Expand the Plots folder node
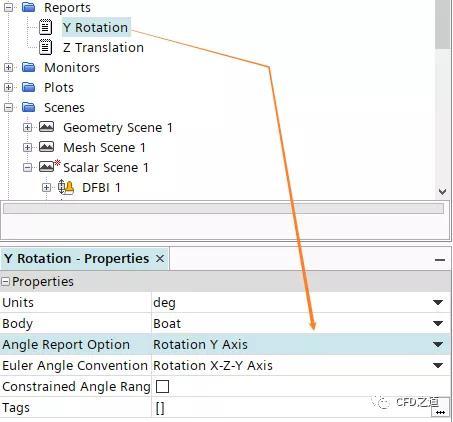This screenshot has width=453, height=422. click(x=8, y=87)
